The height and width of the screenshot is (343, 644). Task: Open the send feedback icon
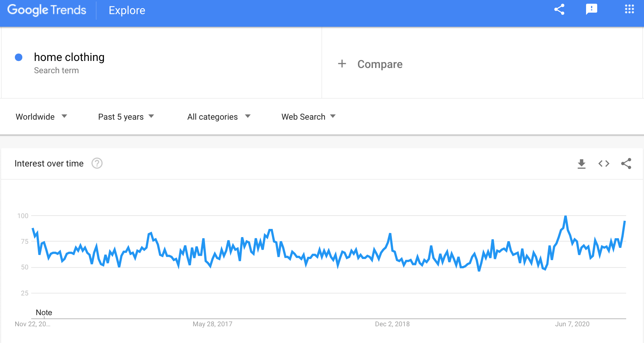pos(592,10)
